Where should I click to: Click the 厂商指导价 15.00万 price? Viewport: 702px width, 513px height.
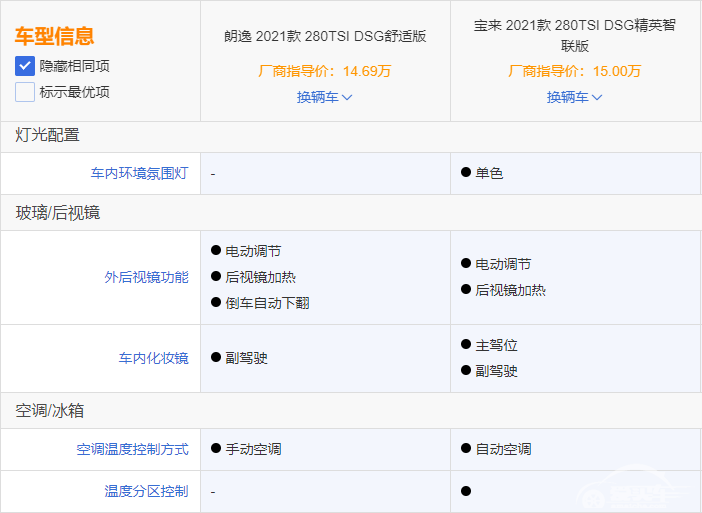(575, 71)
